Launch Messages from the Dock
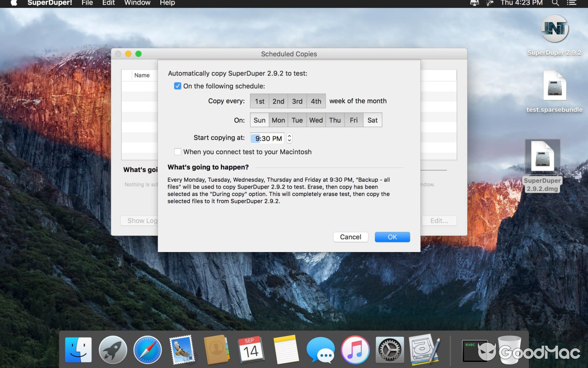 tap(321, 350)
